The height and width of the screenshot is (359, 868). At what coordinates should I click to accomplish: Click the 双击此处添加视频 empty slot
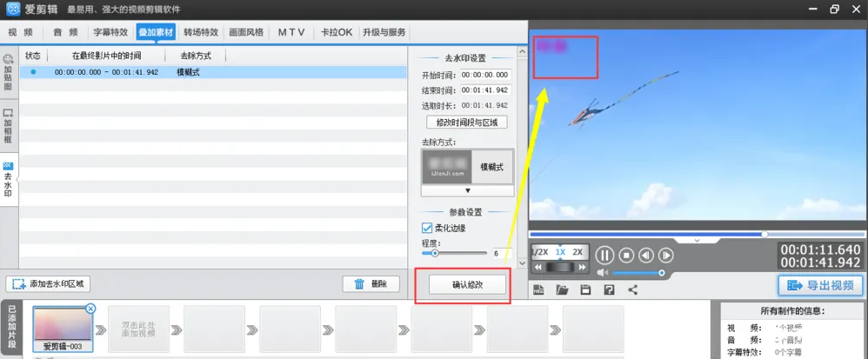[x=138, y=329]
